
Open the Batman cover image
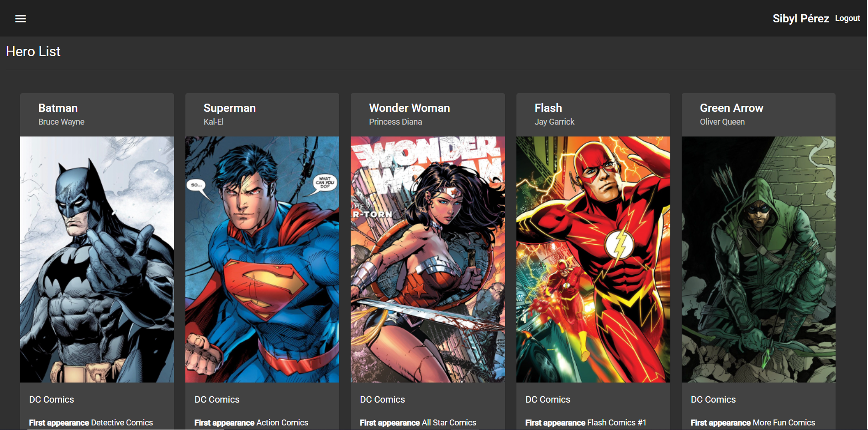(x=97, y=259)
